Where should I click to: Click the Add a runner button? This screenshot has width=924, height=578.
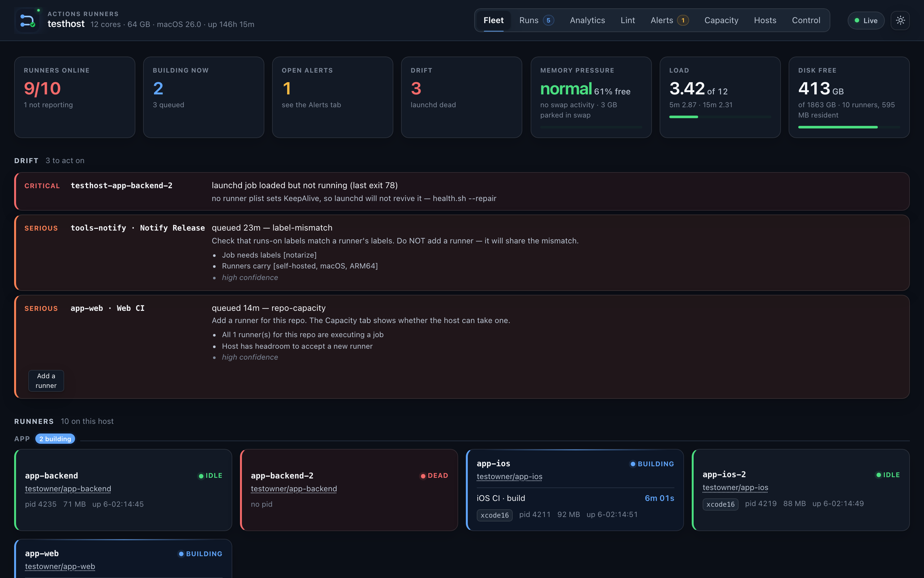pyautogui.click(x=46, y=381)
